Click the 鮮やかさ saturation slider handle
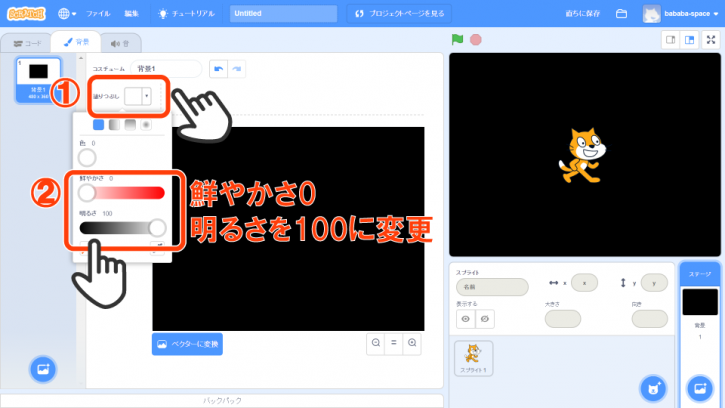Viewport: 725px width, 408px height. (x=87, y=193)
